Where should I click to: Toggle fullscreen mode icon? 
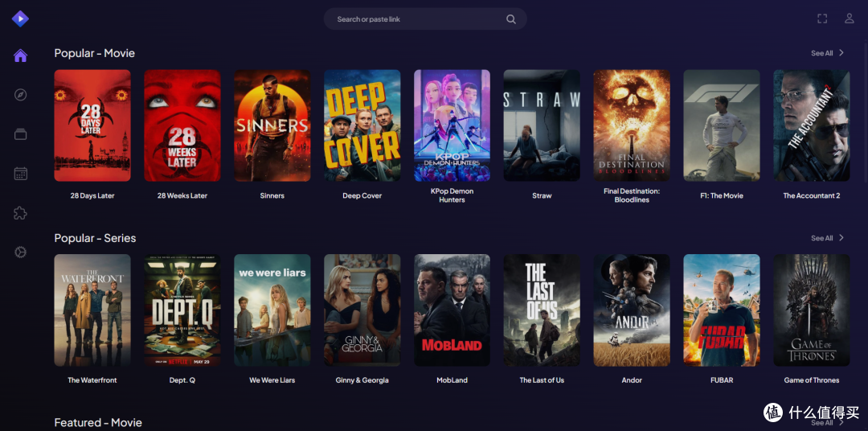coord(822,18)
